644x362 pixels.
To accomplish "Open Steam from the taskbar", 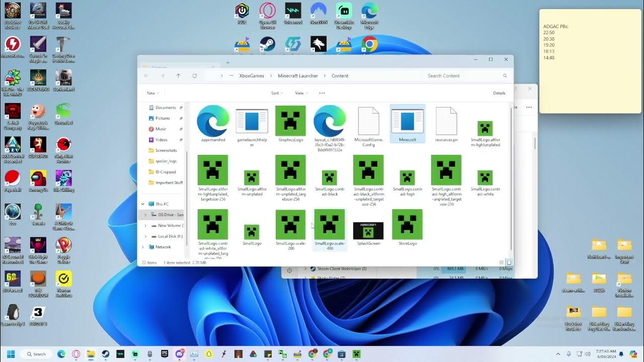I will tap(106, 354).
